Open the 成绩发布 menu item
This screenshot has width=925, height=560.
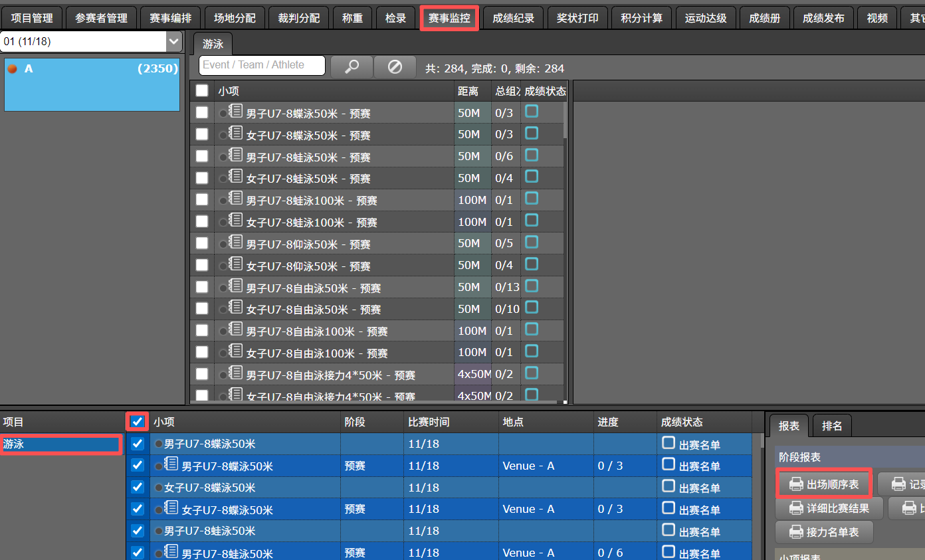coord(823,17)
